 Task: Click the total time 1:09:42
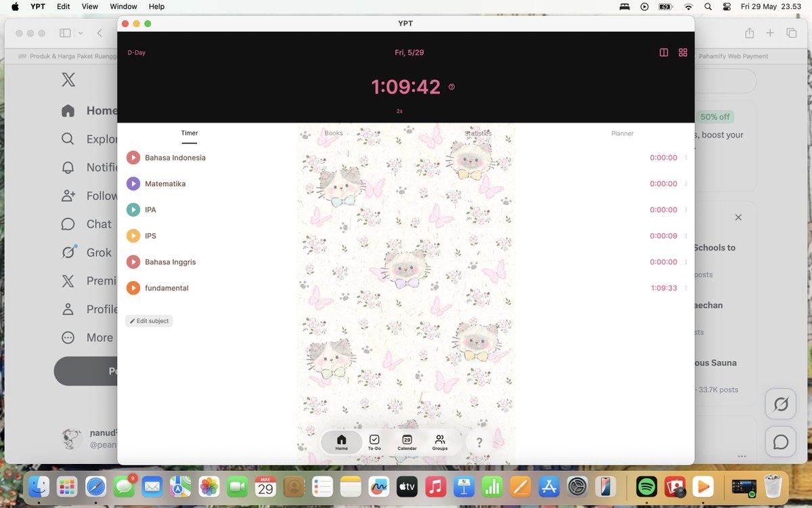click(406, 87)
